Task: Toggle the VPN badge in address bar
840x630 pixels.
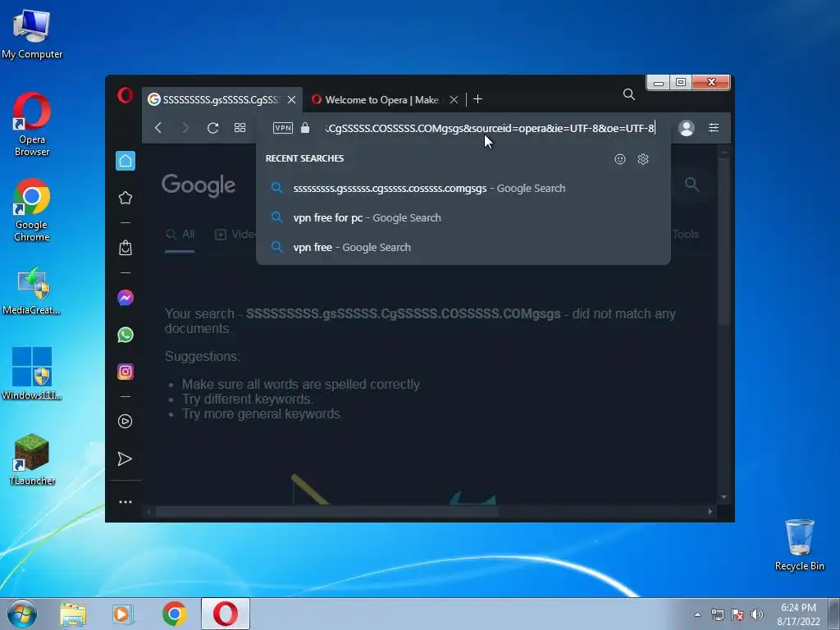Action: 283,128
